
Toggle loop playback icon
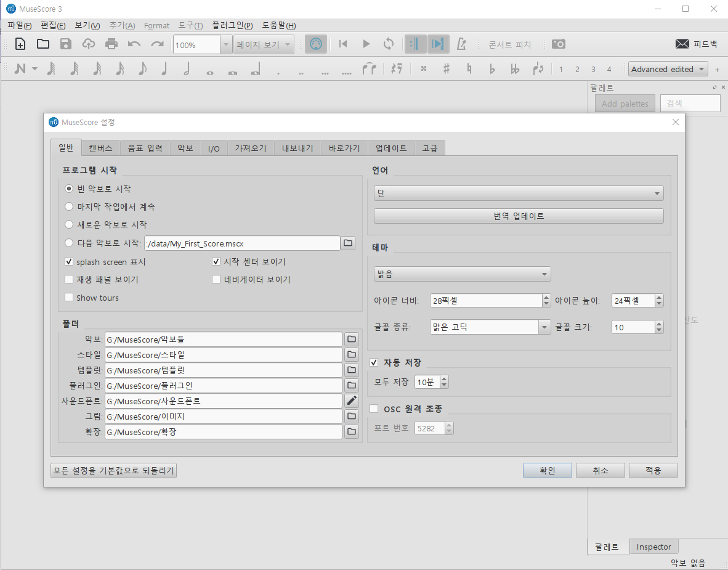pos(389,44)
